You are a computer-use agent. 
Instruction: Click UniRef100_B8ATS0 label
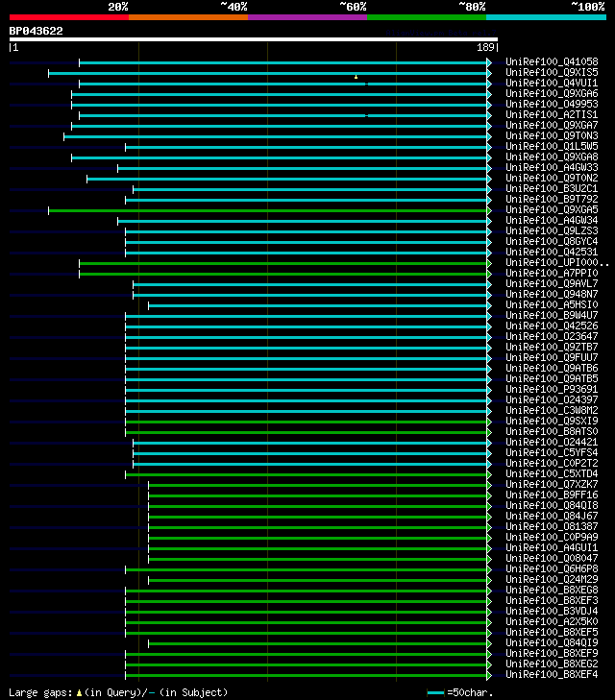552,432
